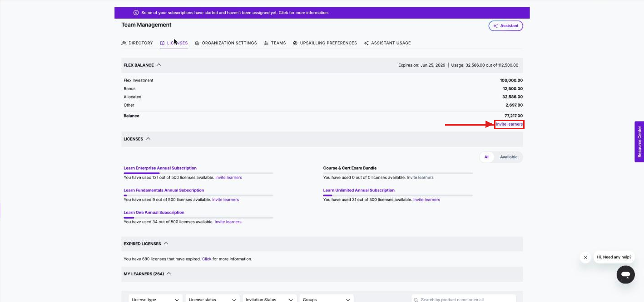Viewport: 644px width, 302px height.
Task: Collapse the Expired Licenses section
Action: pyautogui.click(x=166, y=244)
